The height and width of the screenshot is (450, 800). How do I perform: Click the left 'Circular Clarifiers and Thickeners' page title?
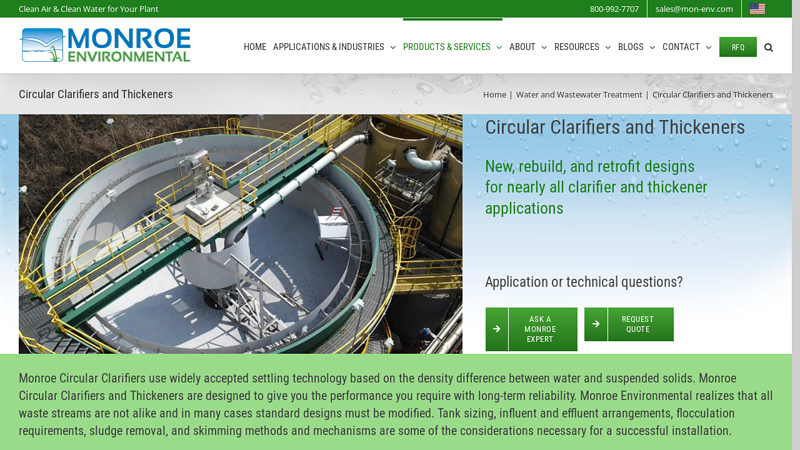95,94
